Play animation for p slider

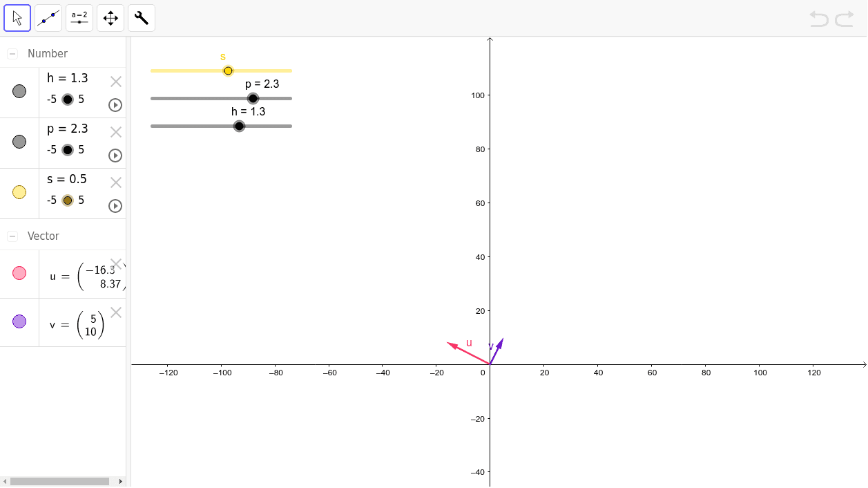point(115,156)
